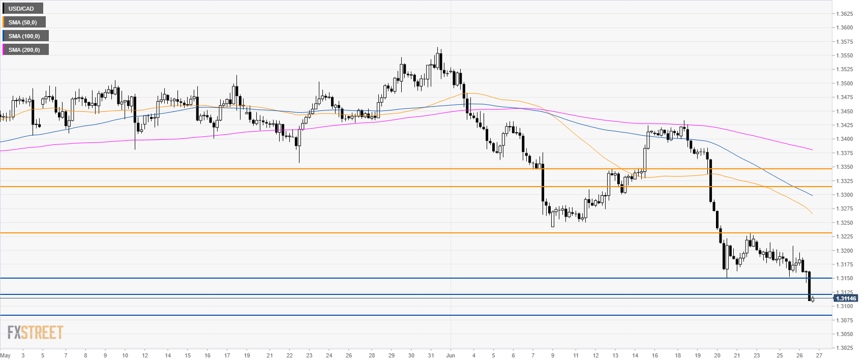868x362 pixels.
Task: Click the 1.3025 price axis label
Action: pyautogui.click(x=844, y=348)
